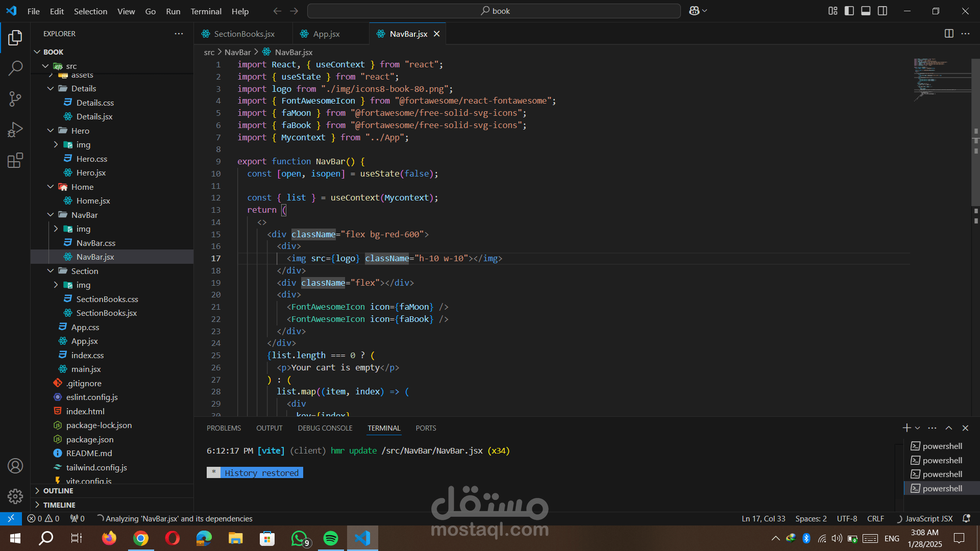Switch to the PROBLEMS panel tab
980x551 pixels.
coord(224,428)
